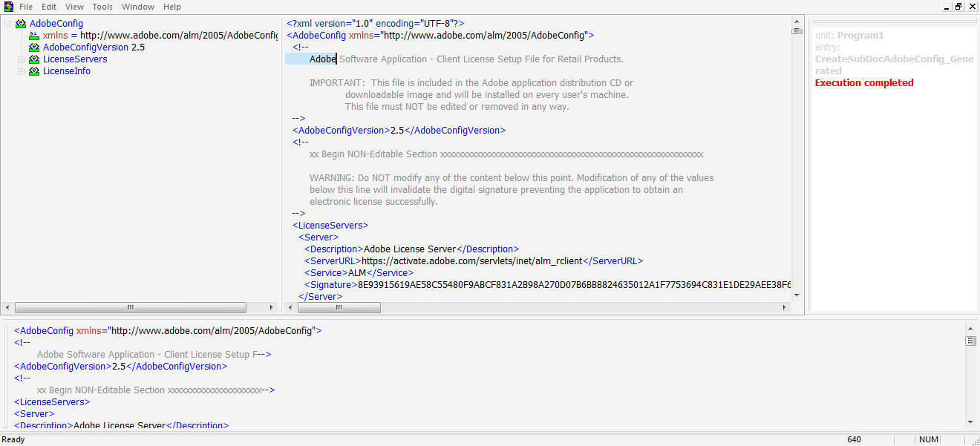This screenshot has height=446, width=980.
Task: Click the split-view icon on the bottom pane scrollbar
Action: [971, 340]
